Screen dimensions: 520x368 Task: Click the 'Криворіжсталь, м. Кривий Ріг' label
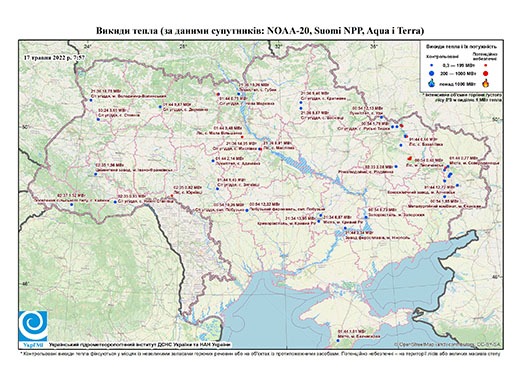287,222
